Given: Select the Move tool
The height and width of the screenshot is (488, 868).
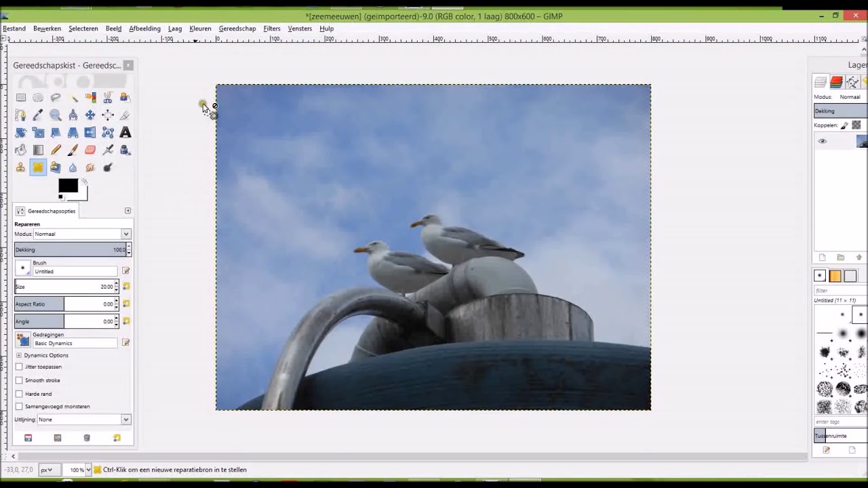Looking at the screenshot, I should tap(90, 115).
